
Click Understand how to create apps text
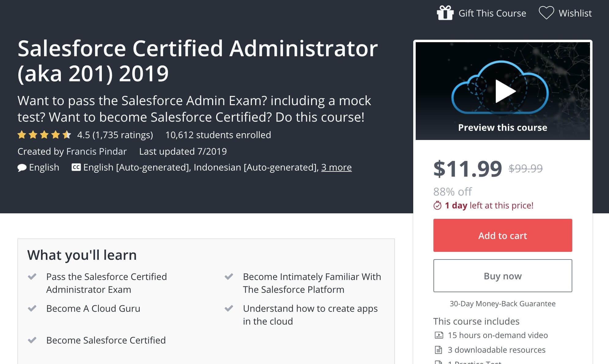(x=310, y=315)
